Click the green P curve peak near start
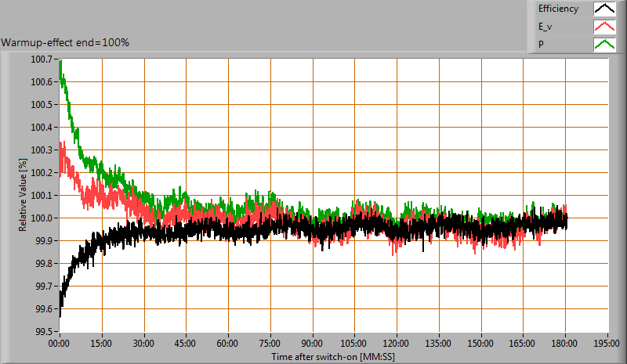This screenshot has width=627, height=364. click(x=62, y=72)
